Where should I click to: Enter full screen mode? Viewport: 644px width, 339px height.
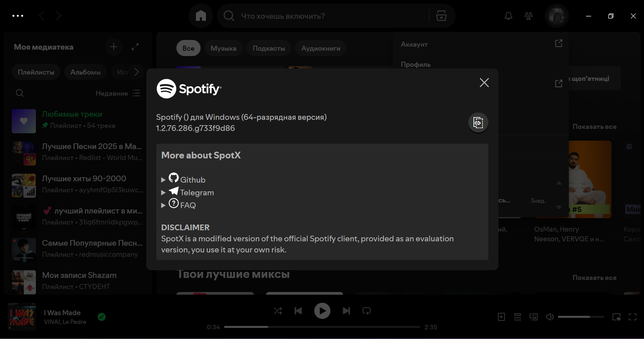pos(633,317)
